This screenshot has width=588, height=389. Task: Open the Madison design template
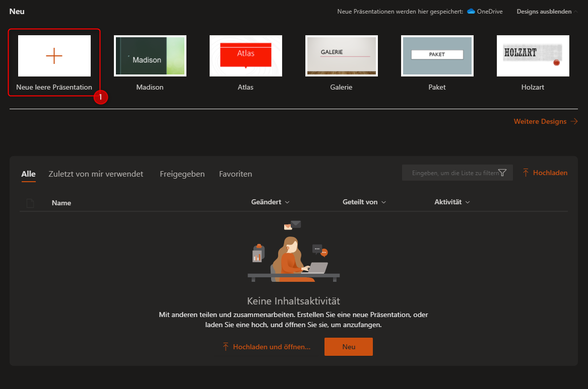[150, 56]
